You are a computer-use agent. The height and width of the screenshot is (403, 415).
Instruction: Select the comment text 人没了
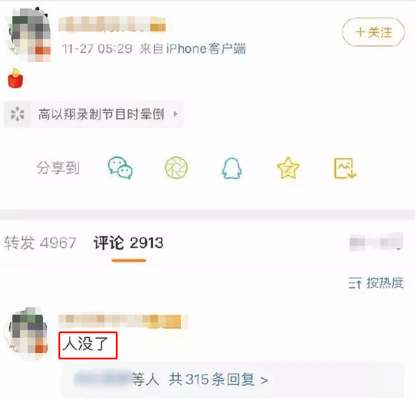coord(86,344)
